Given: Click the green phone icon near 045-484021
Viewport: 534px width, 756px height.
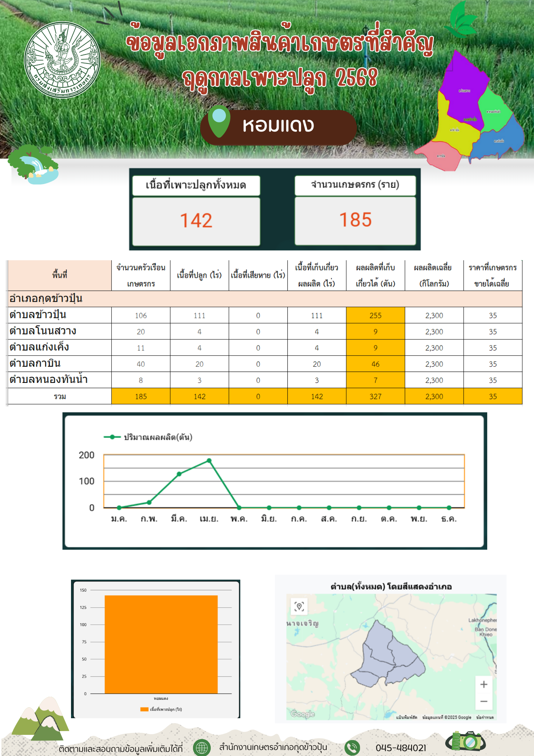Looking at the screenshot, I should tap(352, 747).
